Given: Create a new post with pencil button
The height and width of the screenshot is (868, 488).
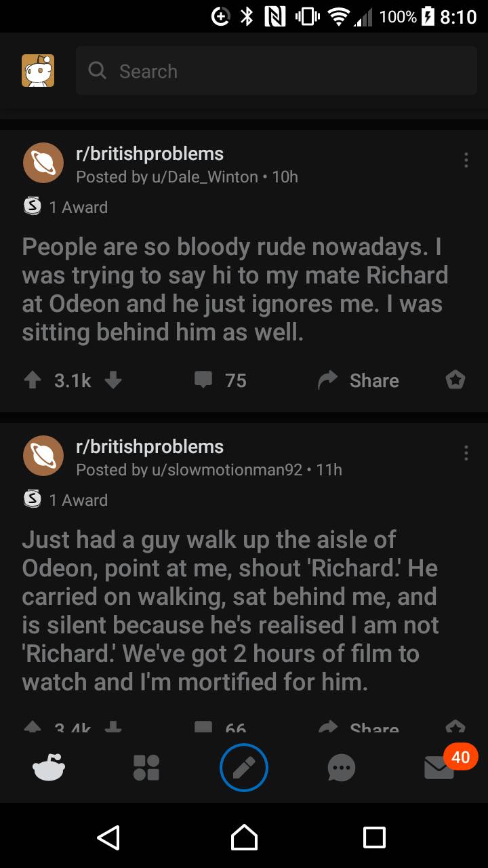Looking at the screenshot, I should point(244,768).
